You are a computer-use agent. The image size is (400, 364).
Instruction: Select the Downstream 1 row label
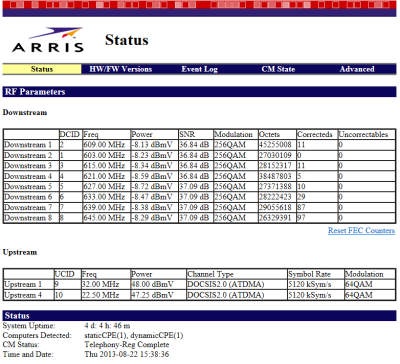(x=28, y=145)
